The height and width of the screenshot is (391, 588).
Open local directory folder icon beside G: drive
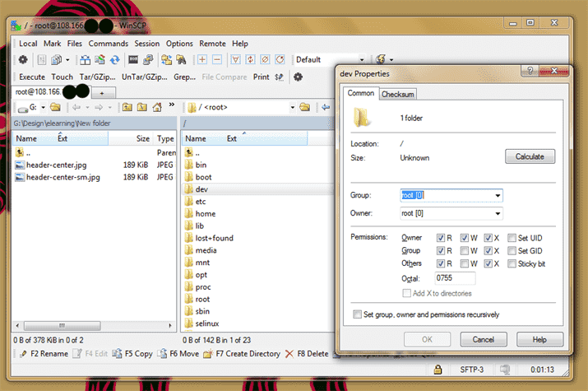pos(55,107)
